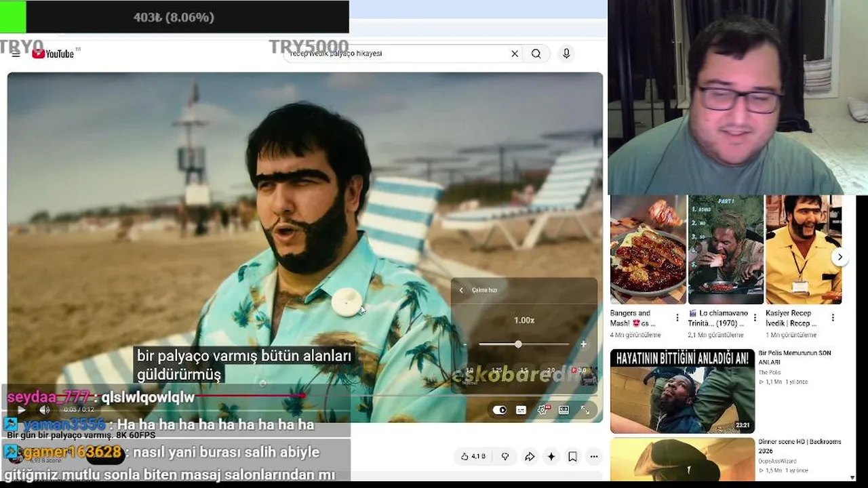Clear the search box text
The image size is (868, 488).
[x=515, y=54]
